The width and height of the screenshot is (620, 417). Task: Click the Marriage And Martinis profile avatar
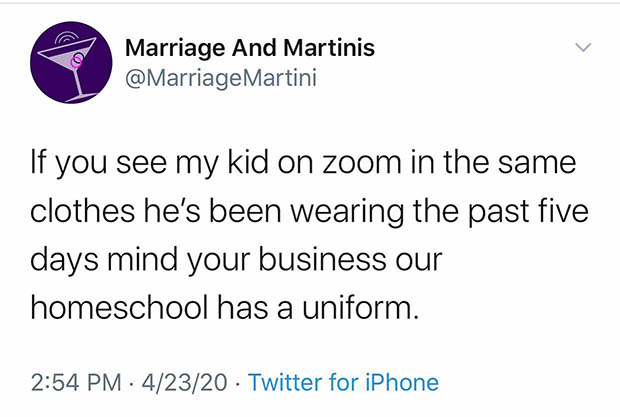68,65
